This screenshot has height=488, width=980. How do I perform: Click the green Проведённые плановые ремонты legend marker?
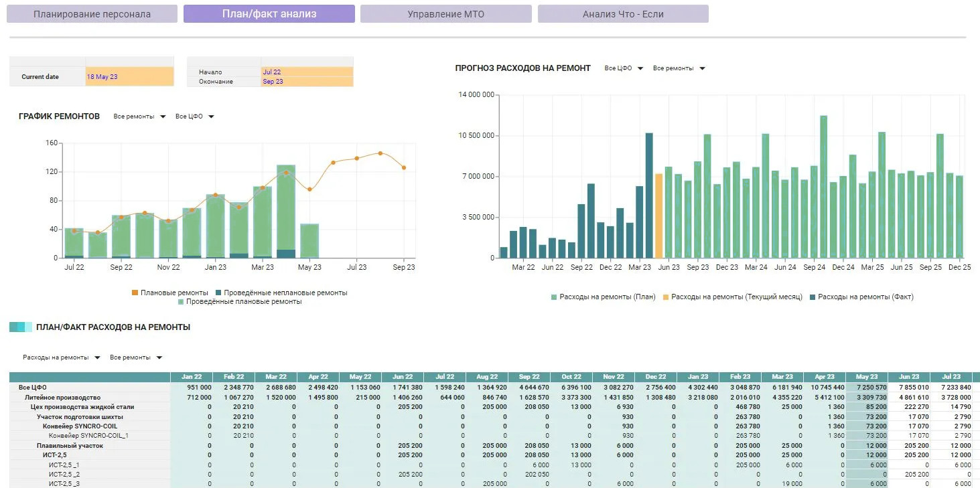(181, 302)
